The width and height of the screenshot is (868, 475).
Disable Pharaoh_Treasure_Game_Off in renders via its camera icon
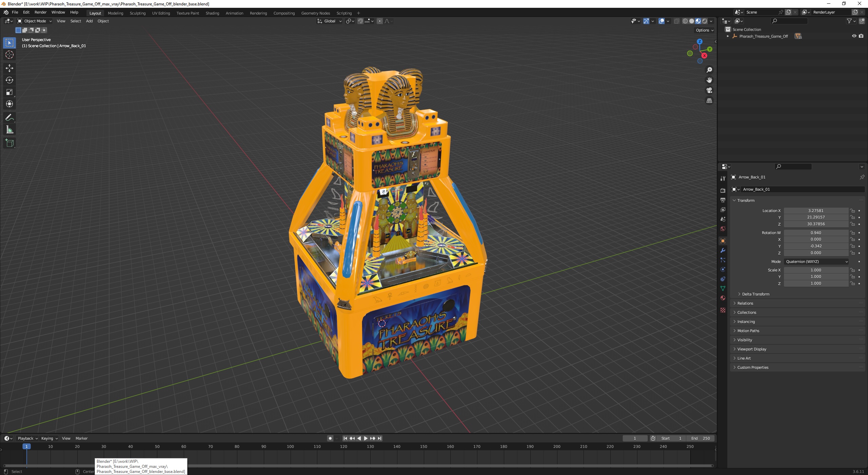click(861, 36)
